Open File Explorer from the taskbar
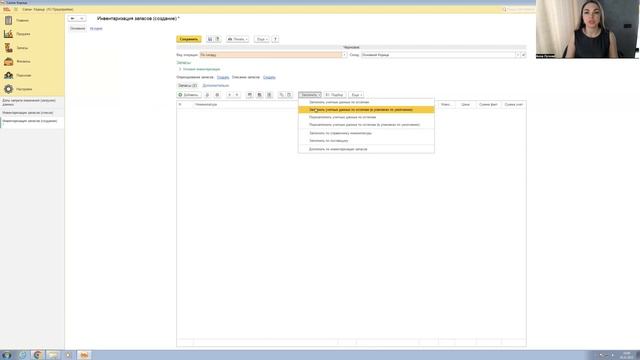 [53, 355]
